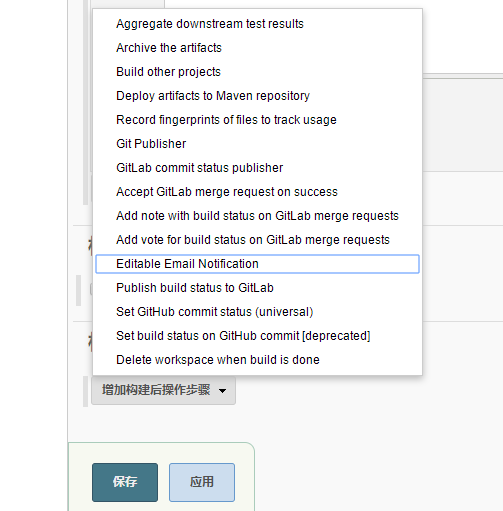
Task: Select Aggregate downstream test results
Action: (257, 24)
